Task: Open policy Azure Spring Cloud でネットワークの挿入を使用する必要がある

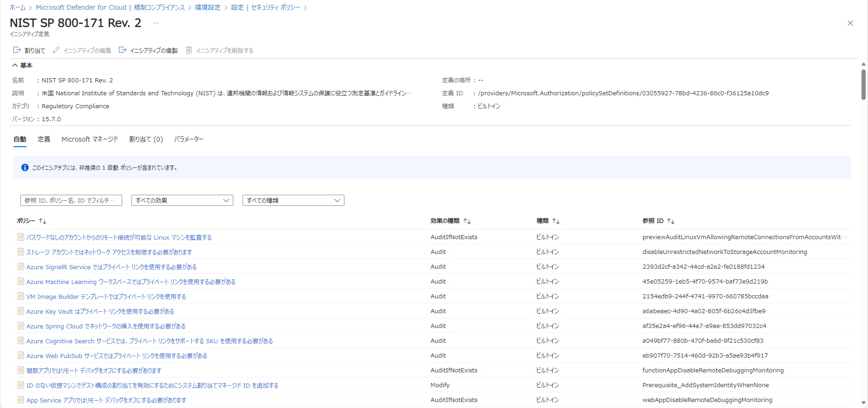Action: [x=106, y=326]
